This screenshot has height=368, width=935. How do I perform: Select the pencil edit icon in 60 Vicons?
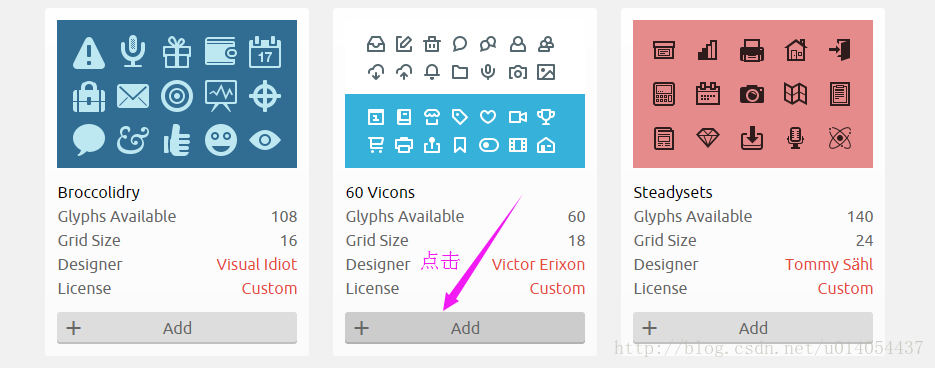[404, 44]
